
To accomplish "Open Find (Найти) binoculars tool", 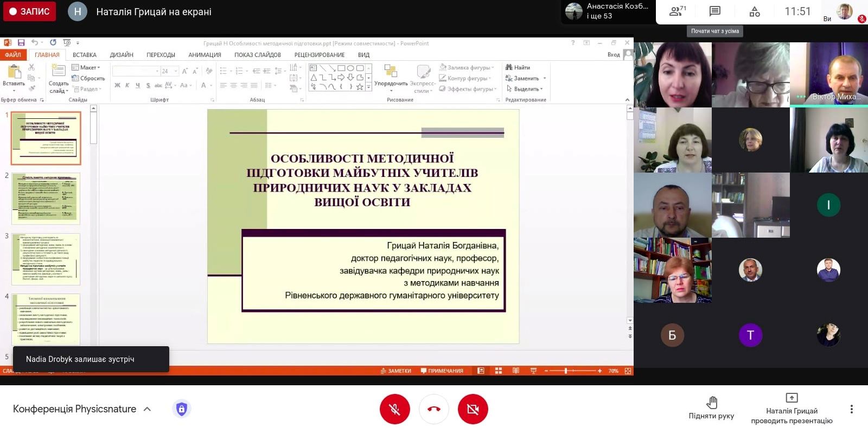I will pos(518,67).
